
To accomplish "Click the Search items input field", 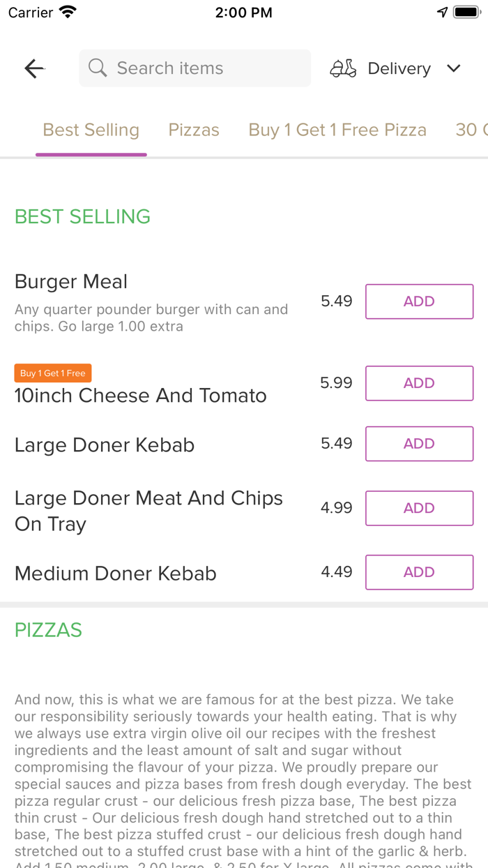I will point(195,68).
